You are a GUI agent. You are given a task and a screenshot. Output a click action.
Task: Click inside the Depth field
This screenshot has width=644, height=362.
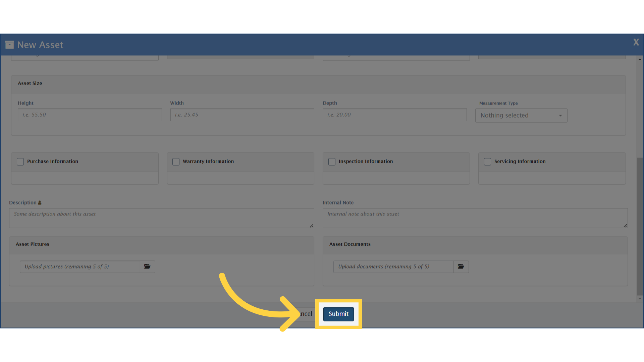point(394,115)
